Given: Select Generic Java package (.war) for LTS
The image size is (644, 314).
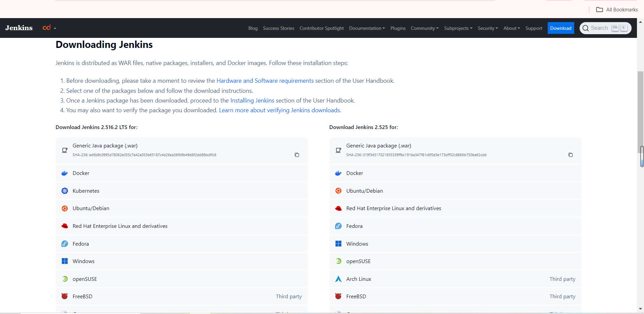Looking at the screenshot, I should 182,150.
